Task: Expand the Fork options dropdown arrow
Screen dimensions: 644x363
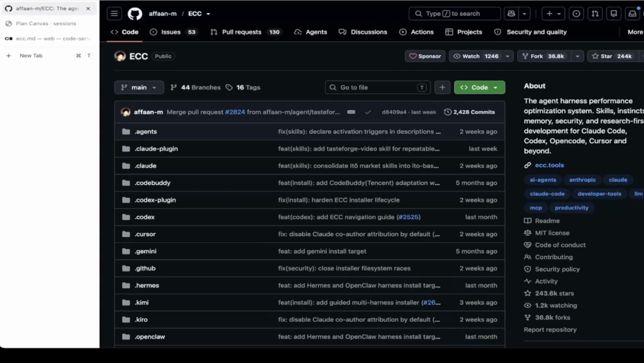Action: click(x=577, y=56)
